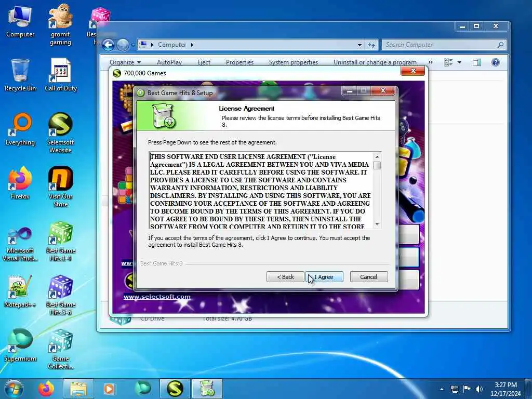
Task: Click inside the license agreement text box
Action: click(x=261, y=190)
